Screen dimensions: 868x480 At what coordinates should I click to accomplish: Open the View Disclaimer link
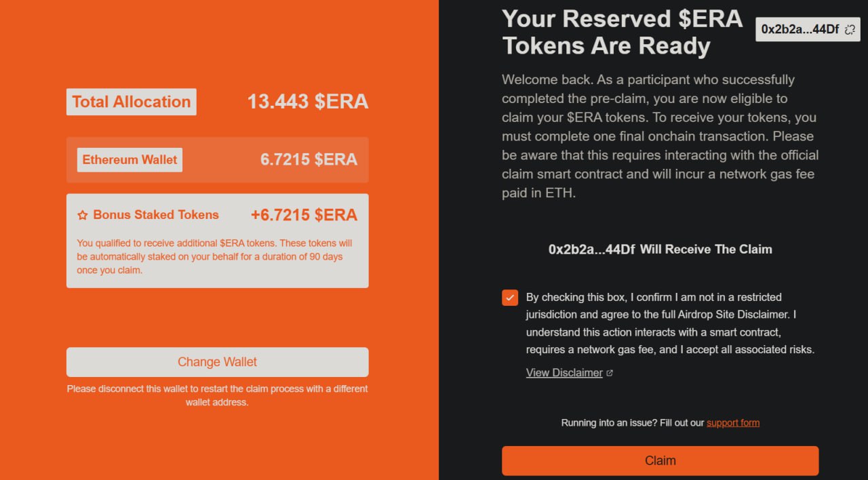pyautogui.click(x=564, y=373)
